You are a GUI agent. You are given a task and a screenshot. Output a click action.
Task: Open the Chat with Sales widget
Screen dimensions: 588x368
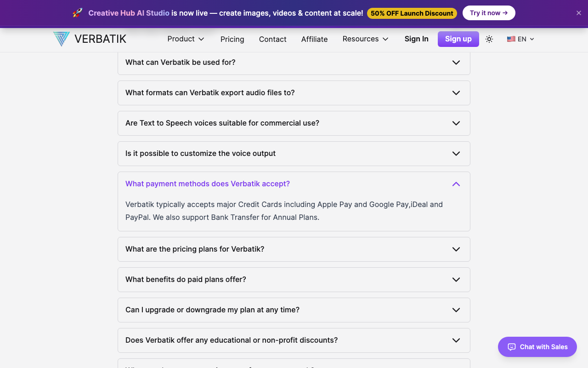(x=537, y=347)
